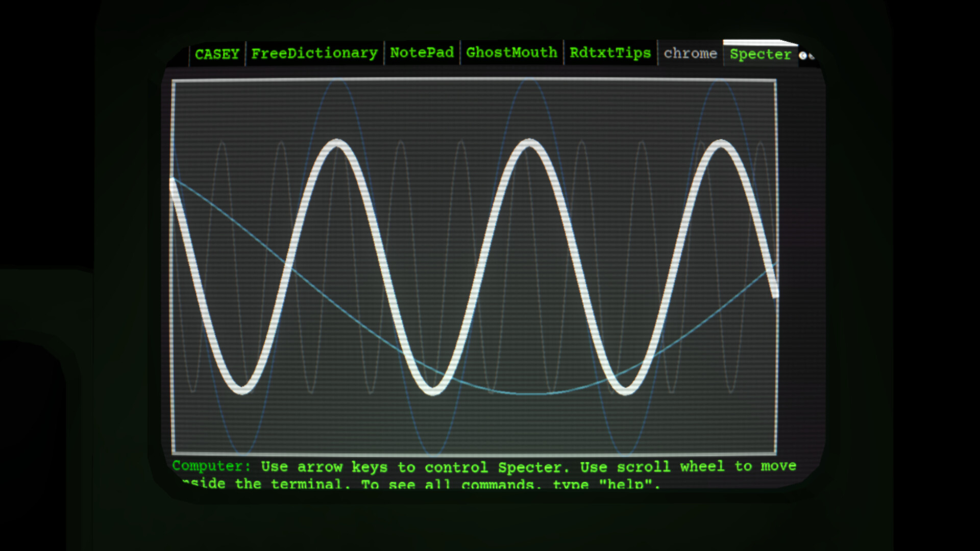Open the FreeDictionary tab
980x551 pixels.
(314, 53)
